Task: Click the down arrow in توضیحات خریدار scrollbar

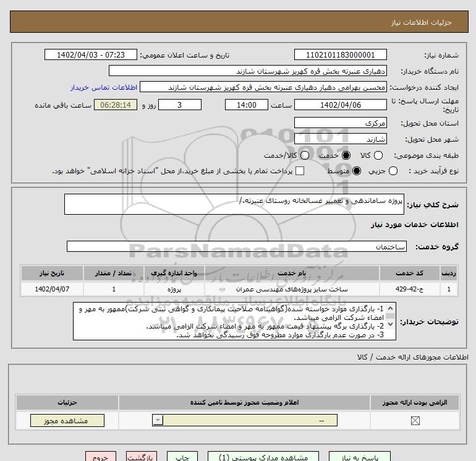Action: point(391,324)
